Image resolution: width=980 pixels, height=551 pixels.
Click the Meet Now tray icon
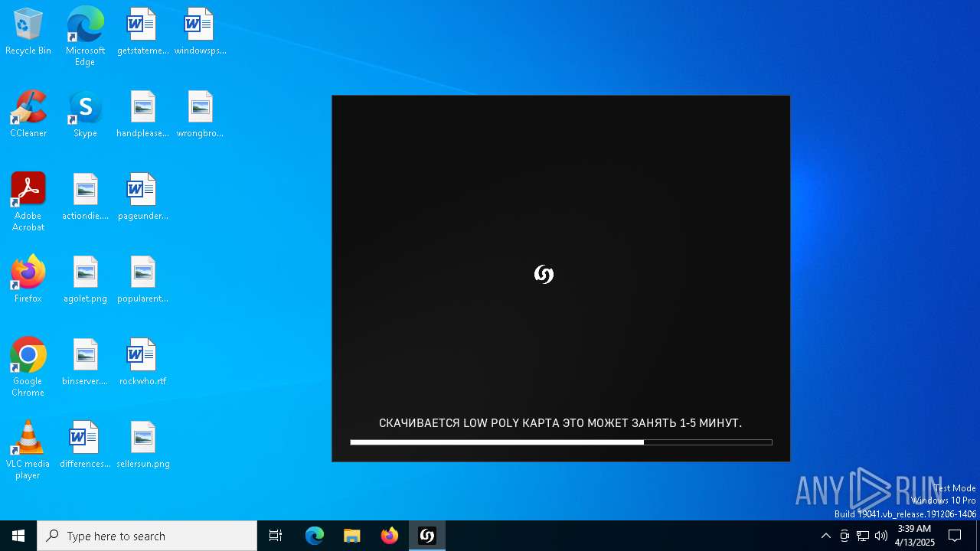[x=844, y=536]
